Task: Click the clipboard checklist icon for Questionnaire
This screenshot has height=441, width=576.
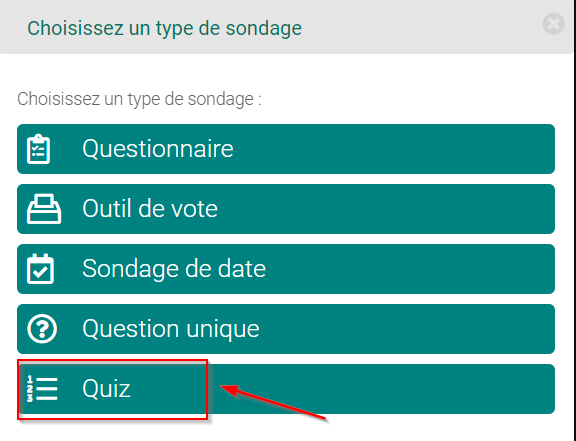Action: (x=38, y=149)
